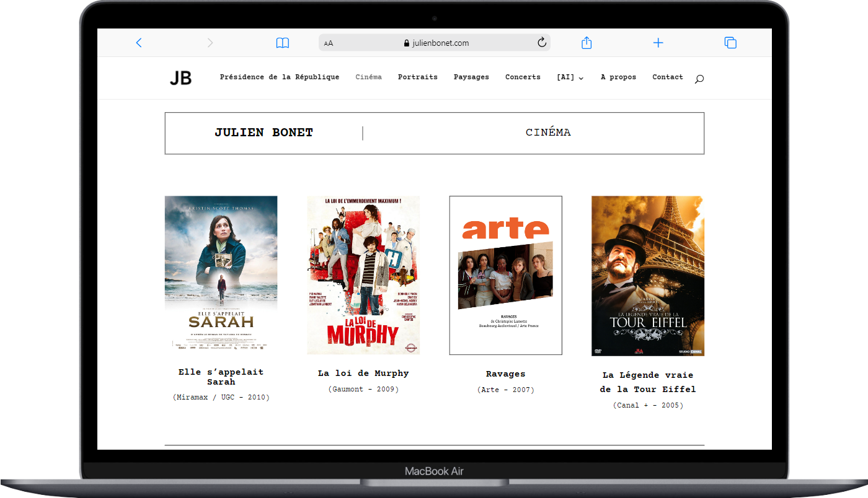This screenshot has width=868, height=498.
Task: Click the (Gaumont - 2009) caption
Action: (363, 389)
